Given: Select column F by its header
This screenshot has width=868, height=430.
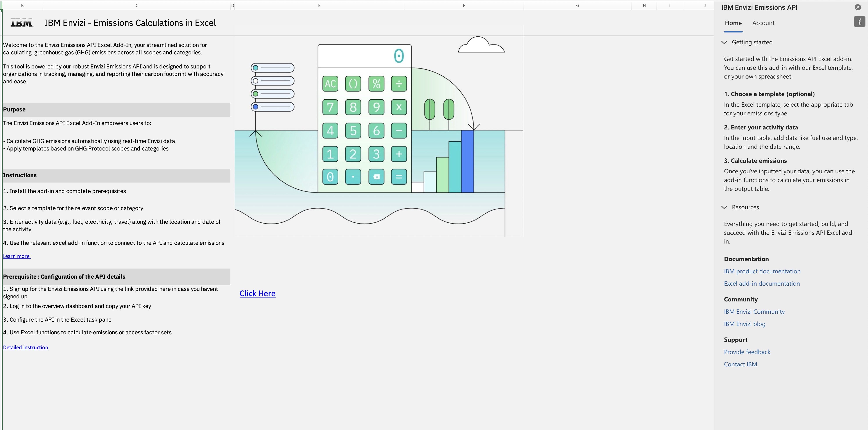Looking at the screenshot, I should point(464,5).
